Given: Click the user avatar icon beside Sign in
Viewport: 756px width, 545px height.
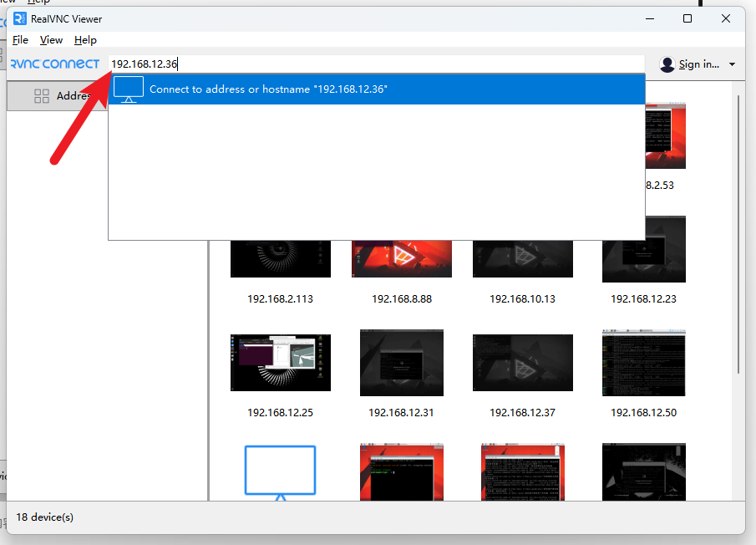Looking at the screenshot, I should 667,64.
